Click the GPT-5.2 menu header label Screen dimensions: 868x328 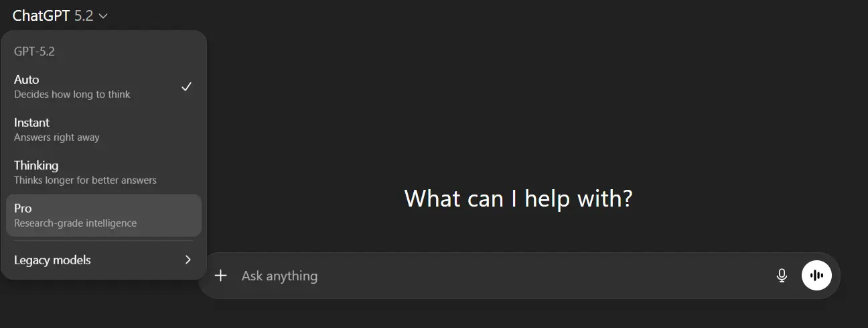point(34,51)
